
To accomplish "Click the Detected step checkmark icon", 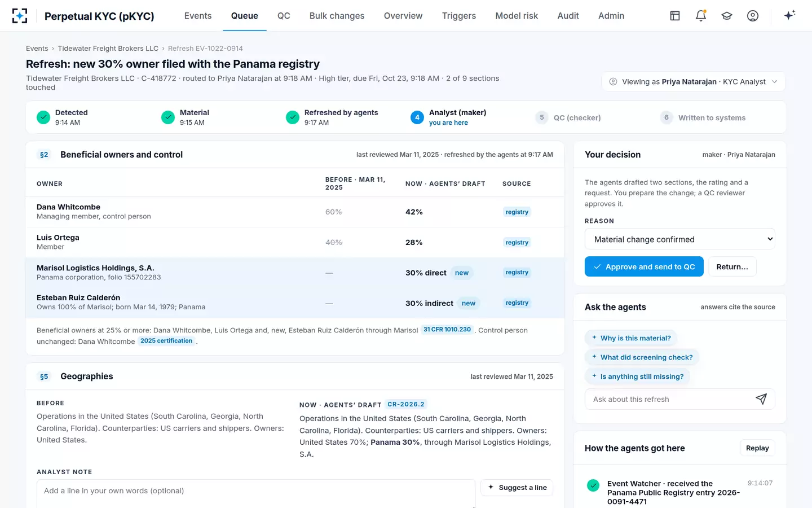I will [43, 117].
